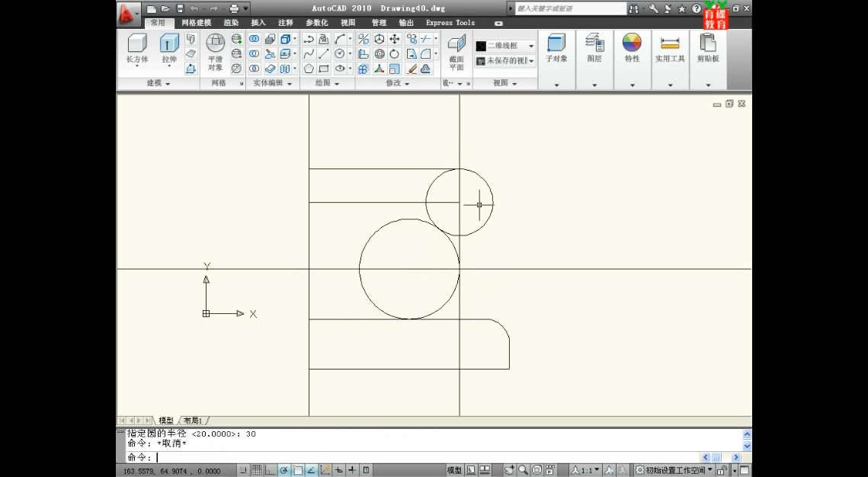
Task: Expand the 修改 panel
Action: coord(398,83)
